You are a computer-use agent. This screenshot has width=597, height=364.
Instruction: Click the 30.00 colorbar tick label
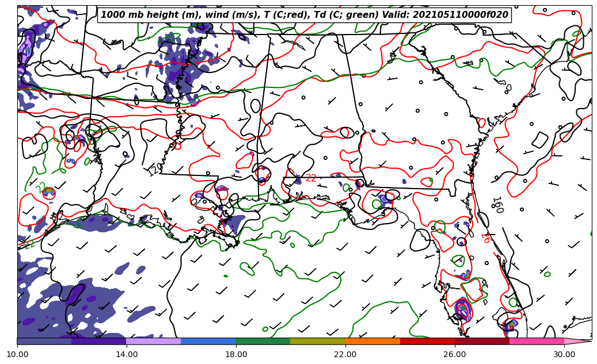click(564, 354)
